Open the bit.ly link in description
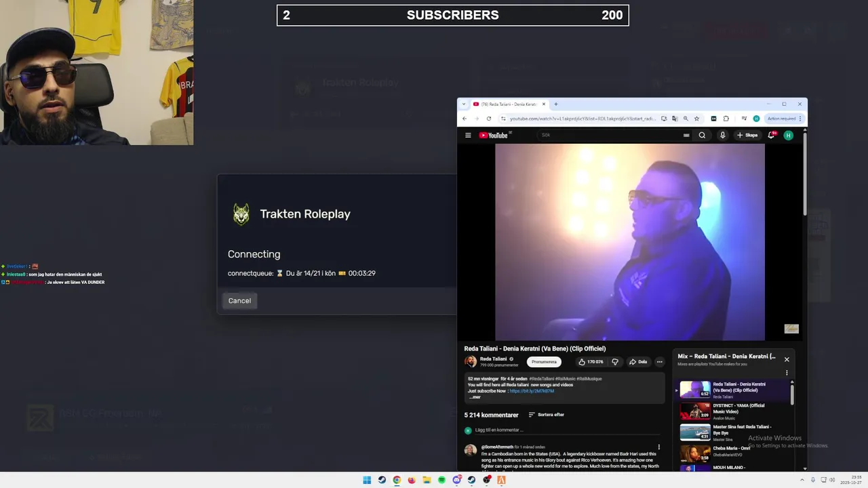The width and height of the screenshot is (868, 488). 532,391
